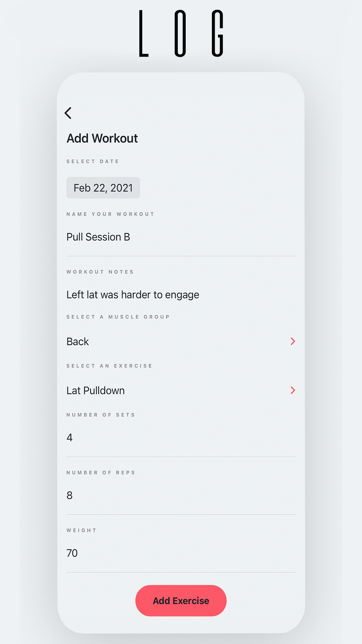Click the Add Exercise button
362x644 pixels.
point(181,601)
